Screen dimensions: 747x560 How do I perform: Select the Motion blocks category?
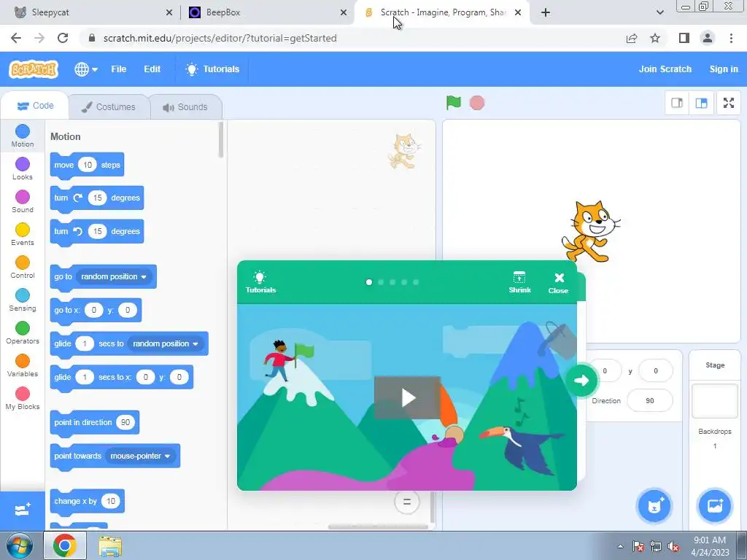tap(23, 136)
